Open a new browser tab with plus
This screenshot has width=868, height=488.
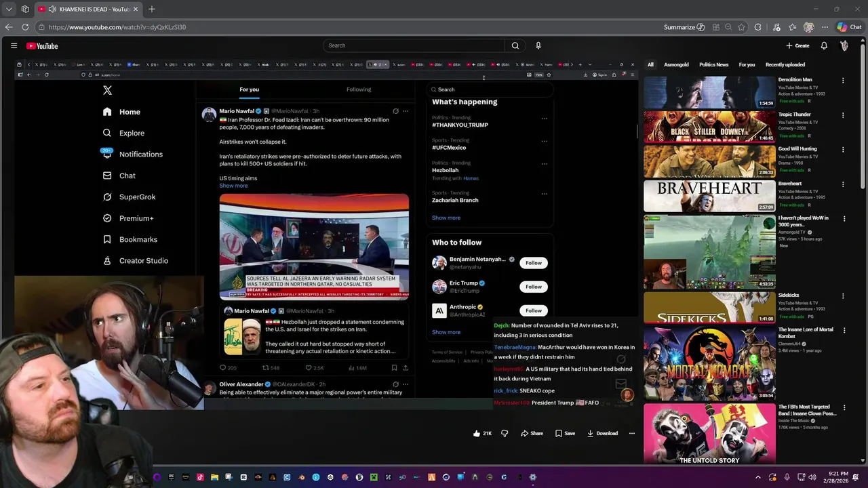pos(152,9)
